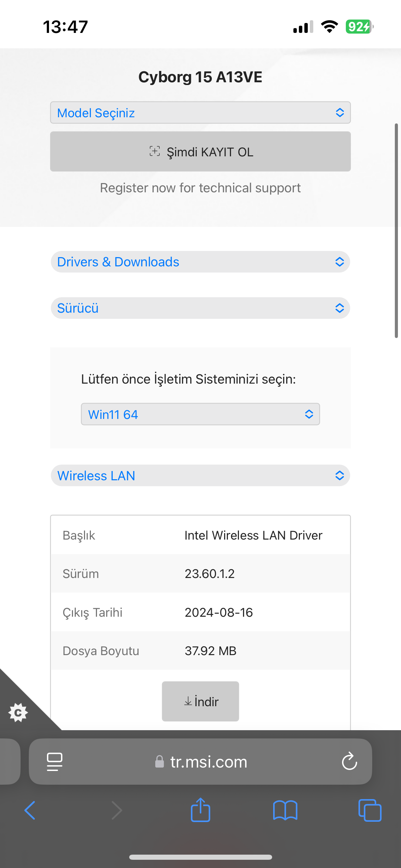Tap the Dosya Boyutu row label
The width and height of the screenshot is (401, 868).
[x=101, y=651]
